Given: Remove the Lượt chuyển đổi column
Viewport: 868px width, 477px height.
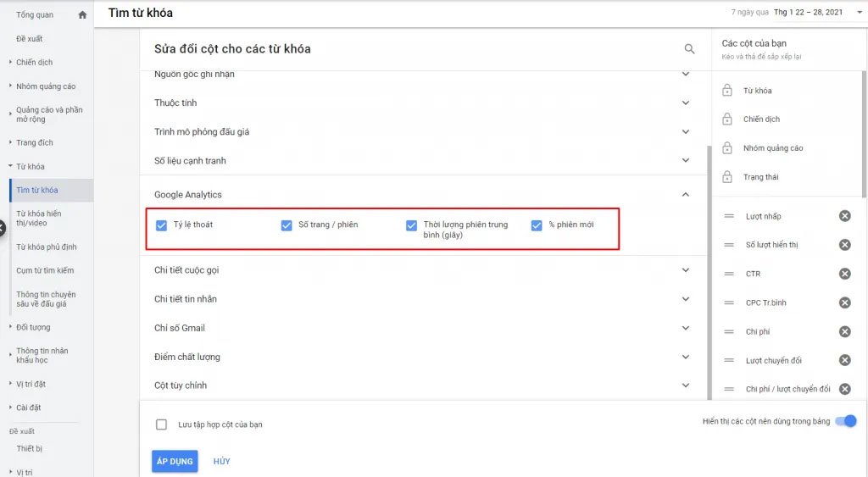Looking at the screenshot, I should click(x=845, y=360).
